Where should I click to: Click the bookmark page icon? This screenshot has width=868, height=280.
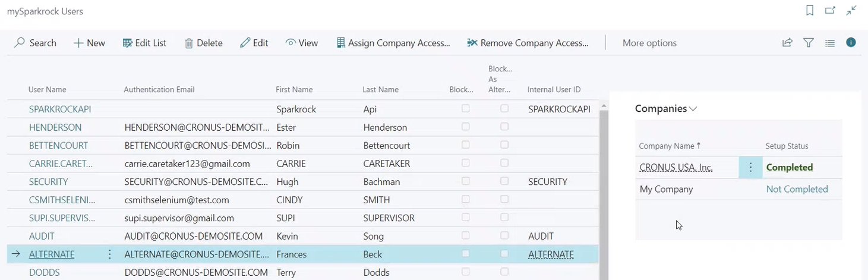pyautogui.click(x=810, y=11)
